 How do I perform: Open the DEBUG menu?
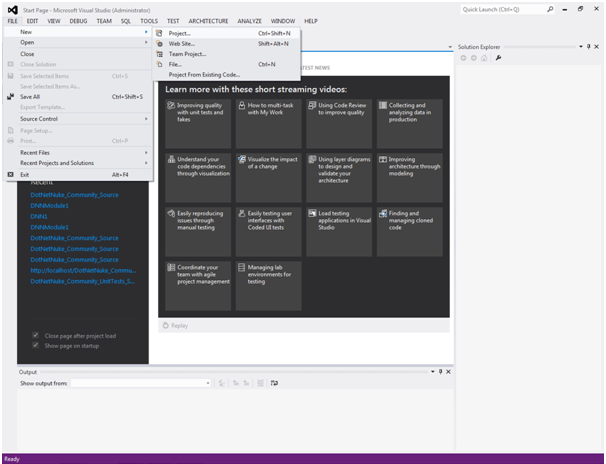tap(78, 21)
